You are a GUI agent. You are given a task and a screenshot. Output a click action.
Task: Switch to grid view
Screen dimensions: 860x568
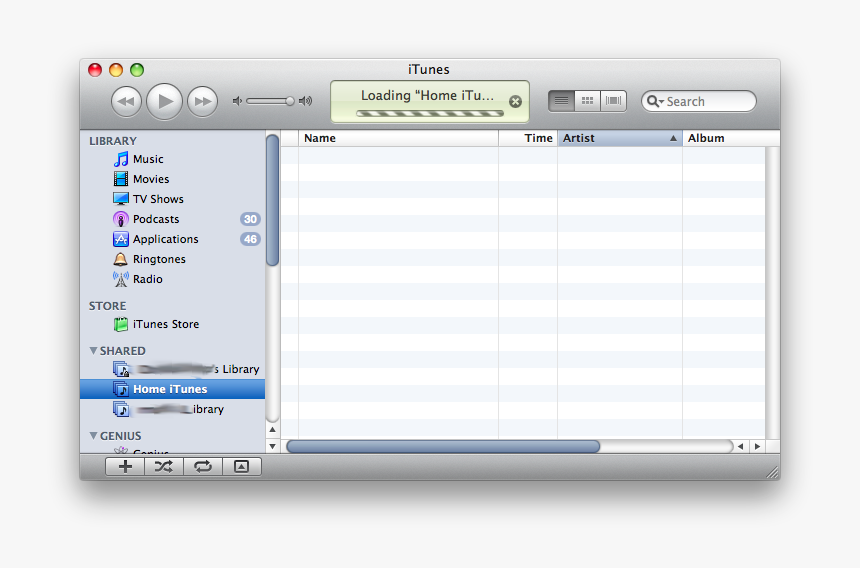click(587, 101)
